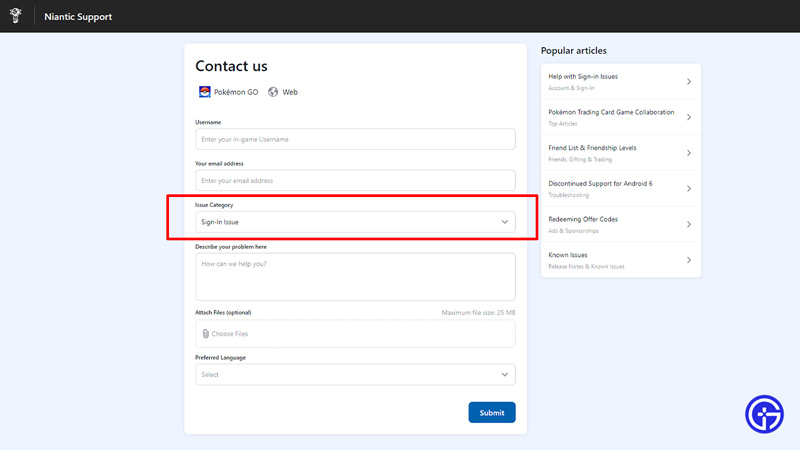
Task: Focus the Username input field
Action: [x=355, y=139]
